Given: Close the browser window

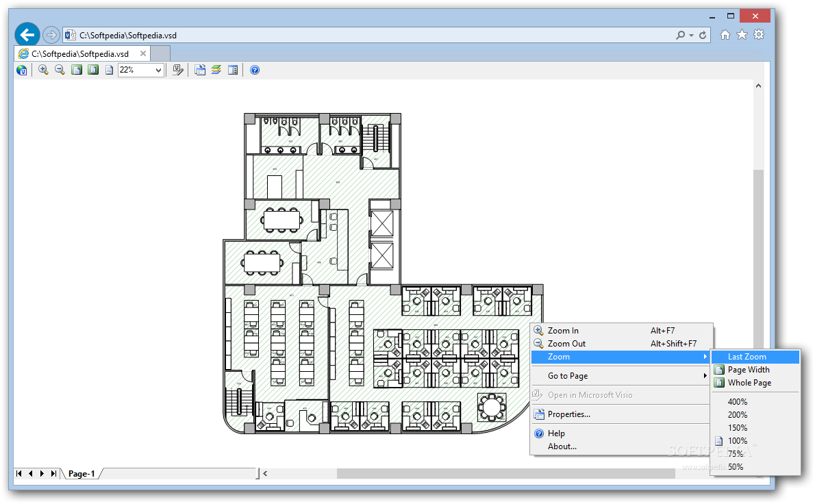Looking at the screenshot, I should tap(755, 16).
